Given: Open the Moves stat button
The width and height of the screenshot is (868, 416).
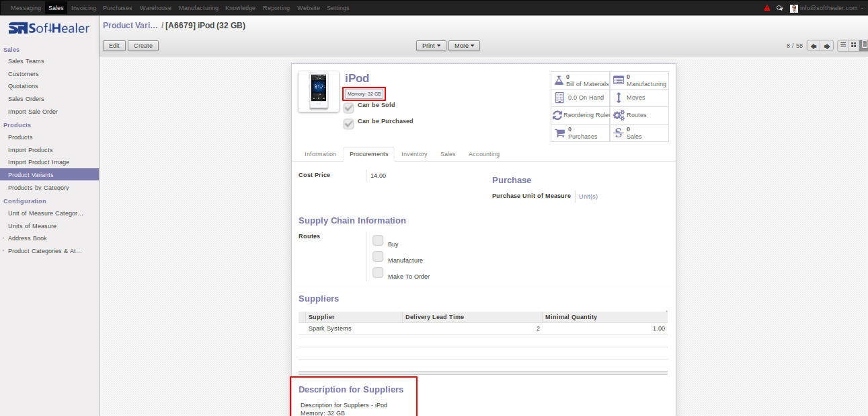Looking at the screenshot, I should (x=639, y=98).
